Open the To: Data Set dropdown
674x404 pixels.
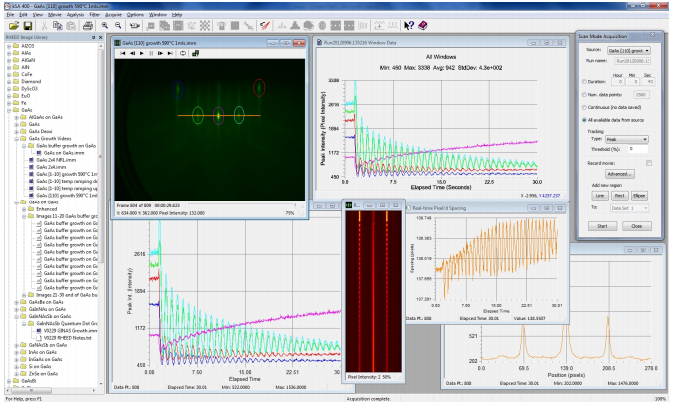coord(629,208)
